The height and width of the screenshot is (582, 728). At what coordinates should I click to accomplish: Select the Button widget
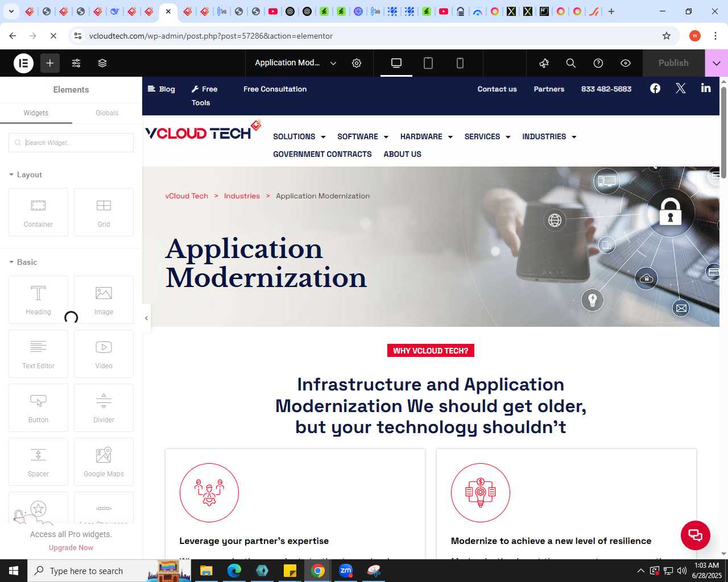point(38,408)
